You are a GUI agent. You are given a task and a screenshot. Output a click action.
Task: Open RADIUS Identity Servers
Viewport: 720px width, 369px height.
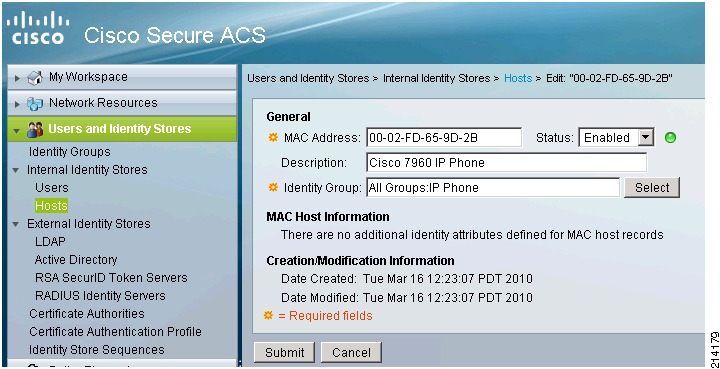tap(100, 296)
